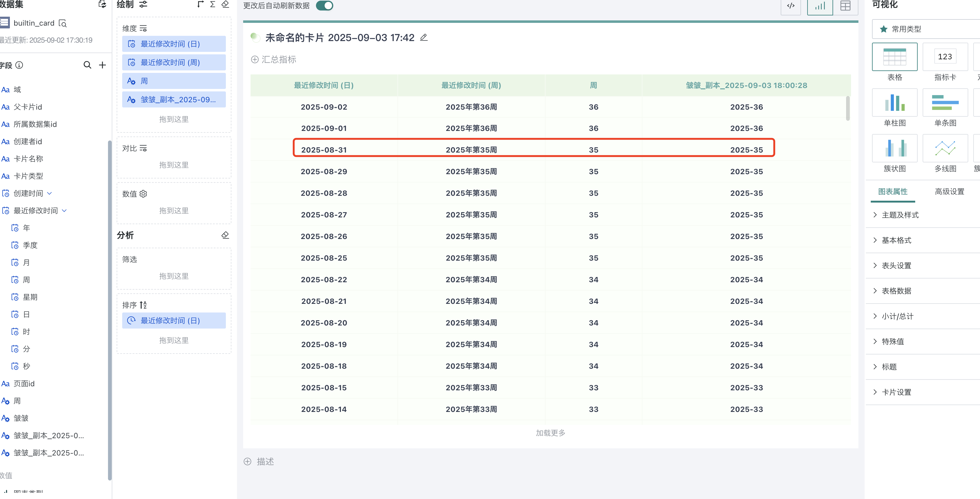This screenshot has width=980, height=499.
Task: Click the table vertical scrollbar
Action: [848, 108]
